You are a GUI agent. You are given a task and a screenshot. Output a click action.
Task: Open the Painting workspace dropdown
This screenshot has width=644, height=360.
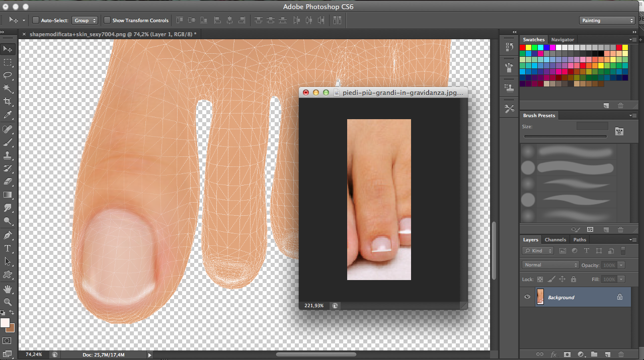[607, 21]
